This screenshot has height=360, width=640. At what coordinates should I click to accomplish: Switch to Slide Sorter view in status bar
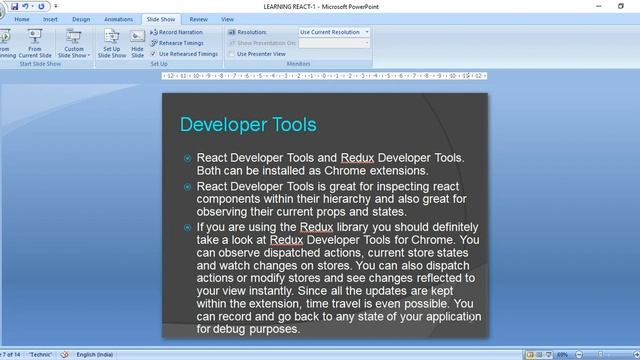coord(539,355)
